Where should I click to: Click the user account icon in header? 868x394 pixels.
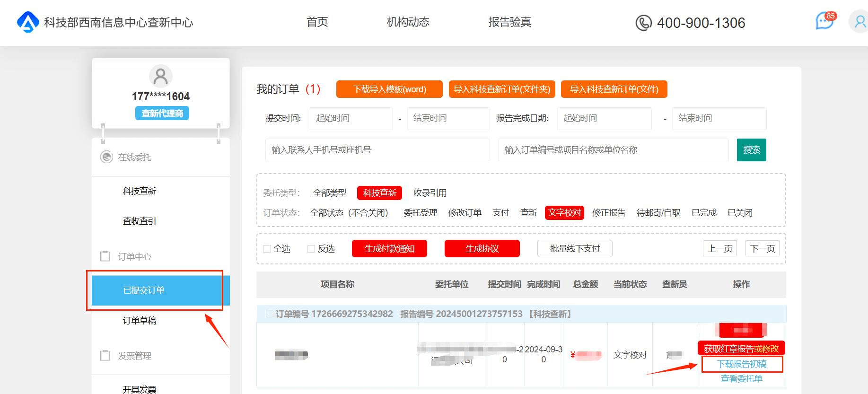(859, 22)
